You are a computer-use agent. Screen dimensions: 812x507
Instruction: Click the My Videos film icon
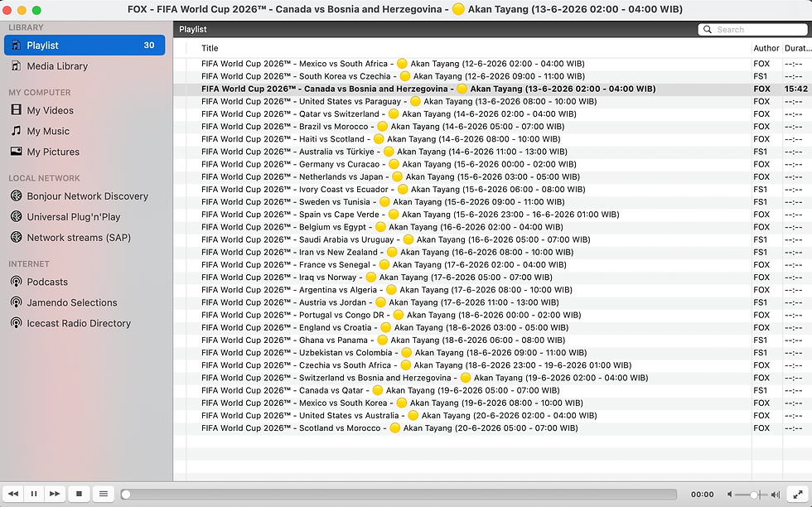pos(16,110)
